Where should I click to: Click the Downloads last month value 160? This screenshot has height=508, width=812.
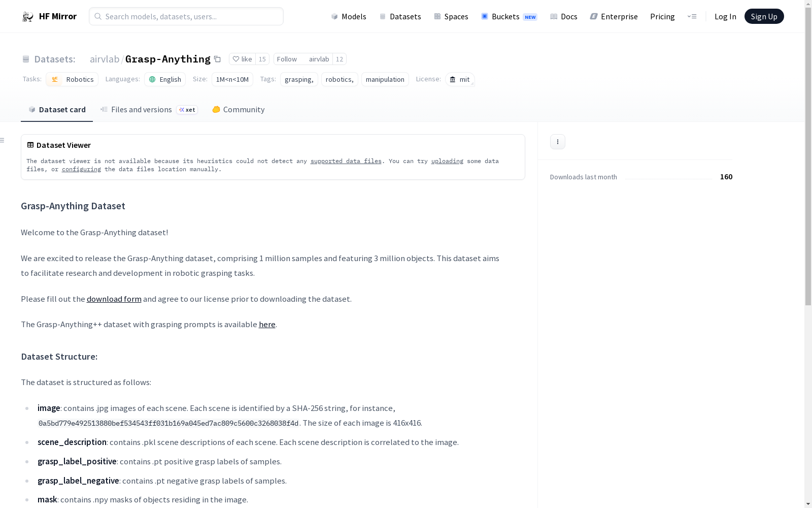click(x=726, y=177)
